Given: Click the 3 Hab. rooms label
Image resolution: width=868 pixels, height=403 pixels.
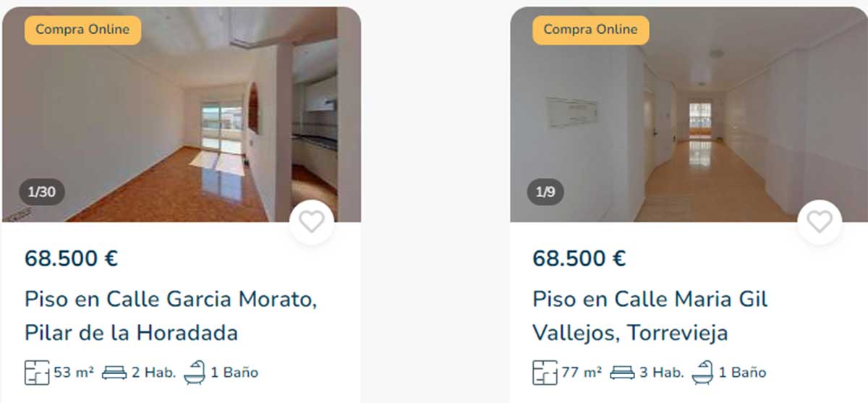Looking at the screenshot, I should [661, 373].
